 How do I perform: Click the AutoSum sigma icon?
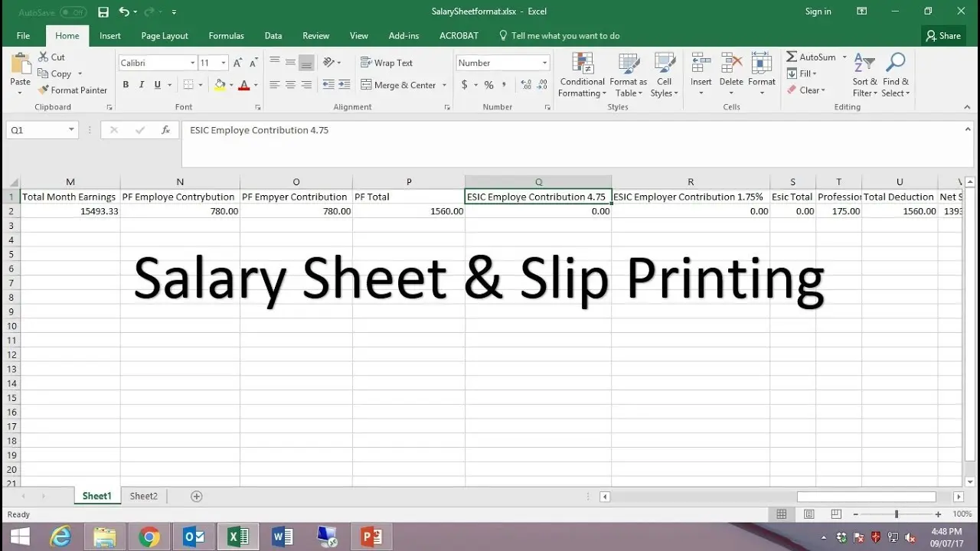[x=792, y=57]
